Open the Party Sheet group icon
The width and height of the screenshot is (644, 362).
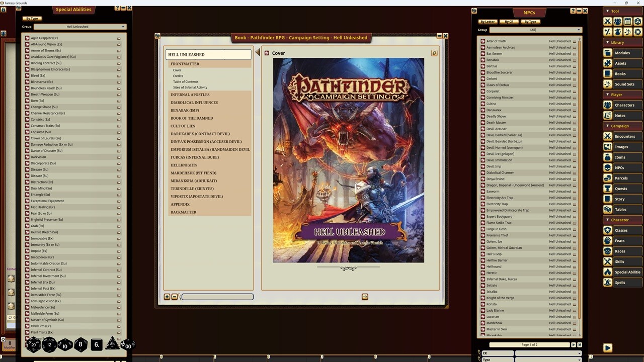617,21
